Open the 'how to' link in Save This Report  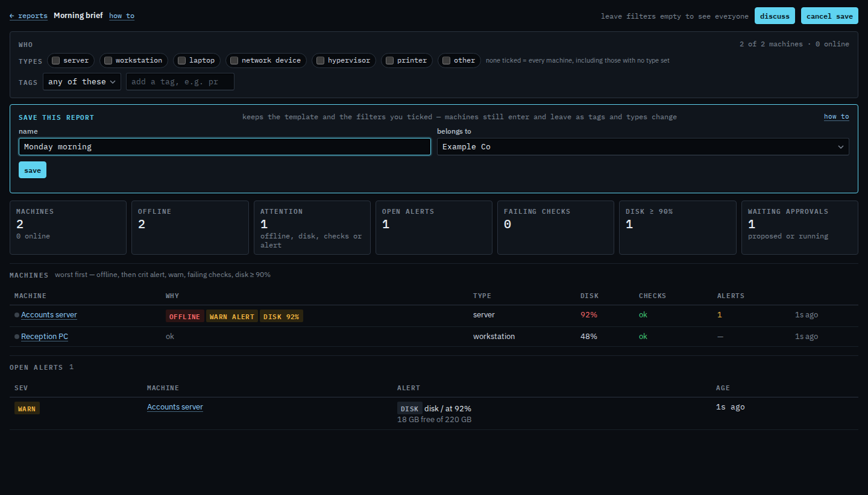coord(837,117)
